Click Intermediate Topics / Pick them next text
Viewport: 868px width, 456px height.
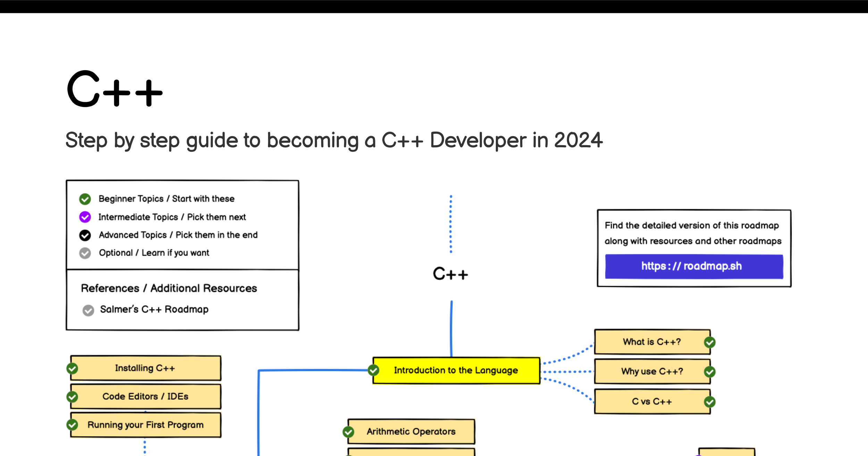click(172, 217)
